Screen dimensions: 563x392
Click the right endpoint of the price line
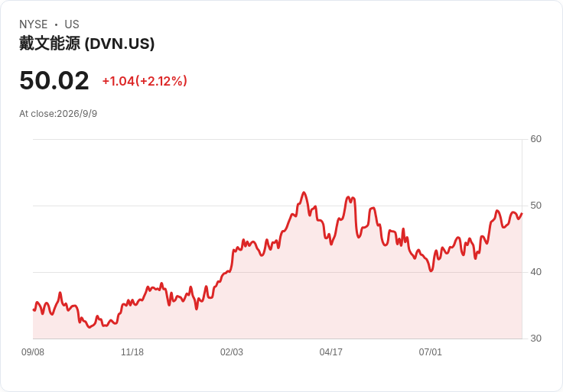522,213
